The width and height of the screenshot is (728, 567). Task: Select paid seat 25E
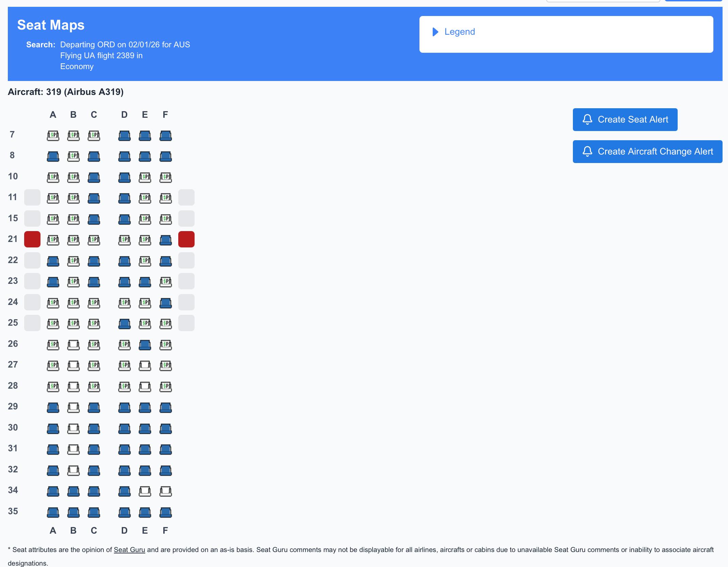pyautogui.click(x=145, y=323)
